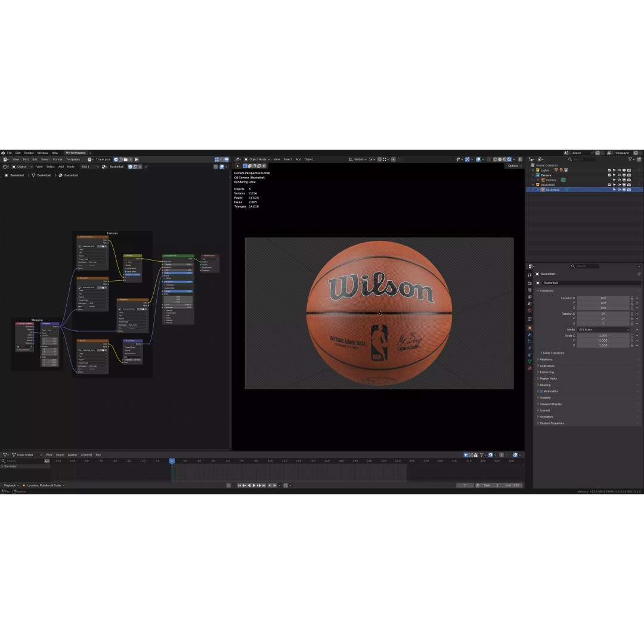644x644 pixels.
Task: Hide the Lights collection in viewport
Action: click(x=620, y=170)
